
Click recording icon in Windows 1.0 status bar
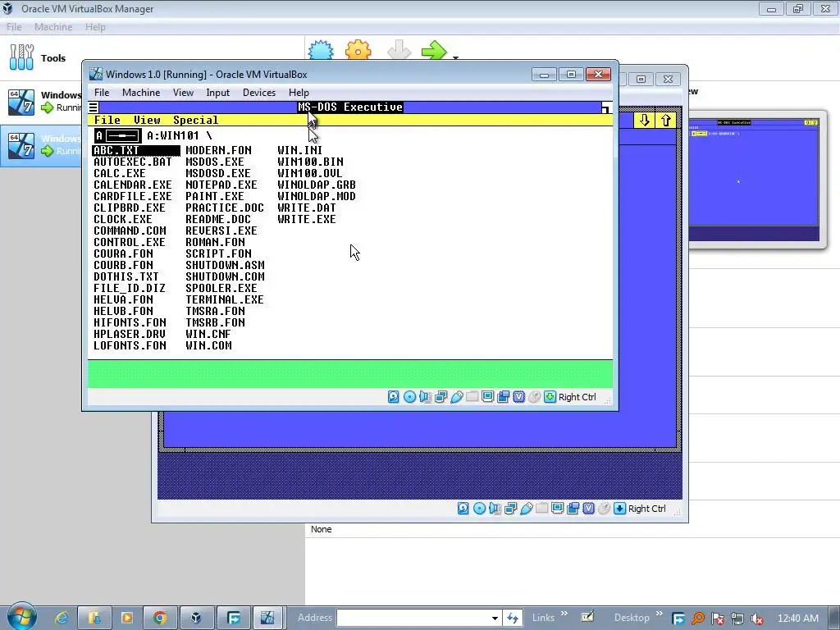coord(503,397)
